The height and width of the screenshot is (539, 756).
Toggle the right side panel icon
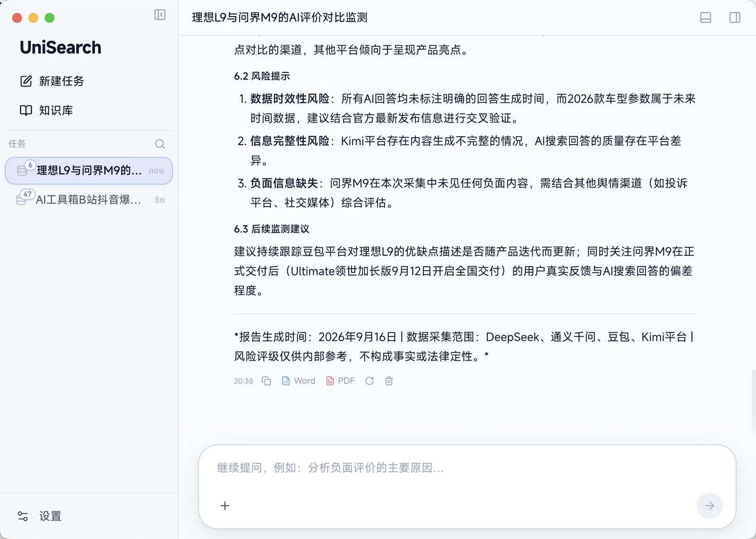tap(735, 17)
